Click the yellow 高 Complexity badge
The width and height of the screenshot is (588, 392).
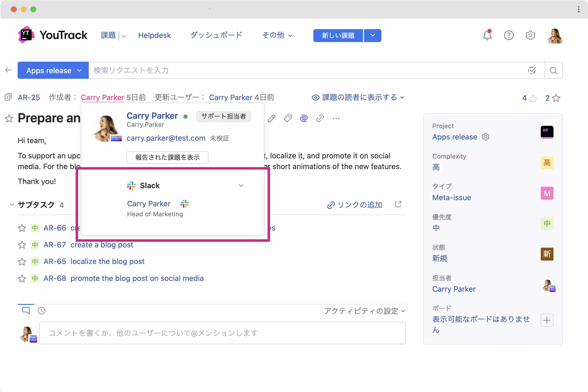coord(547,163)
